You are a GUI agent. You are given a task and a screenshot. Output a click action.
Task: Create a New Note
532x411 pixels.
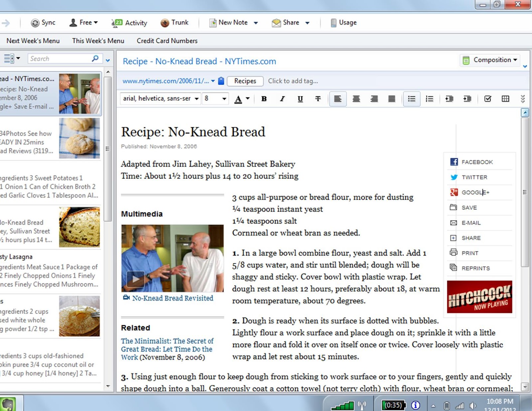click(x=229, y=23)
